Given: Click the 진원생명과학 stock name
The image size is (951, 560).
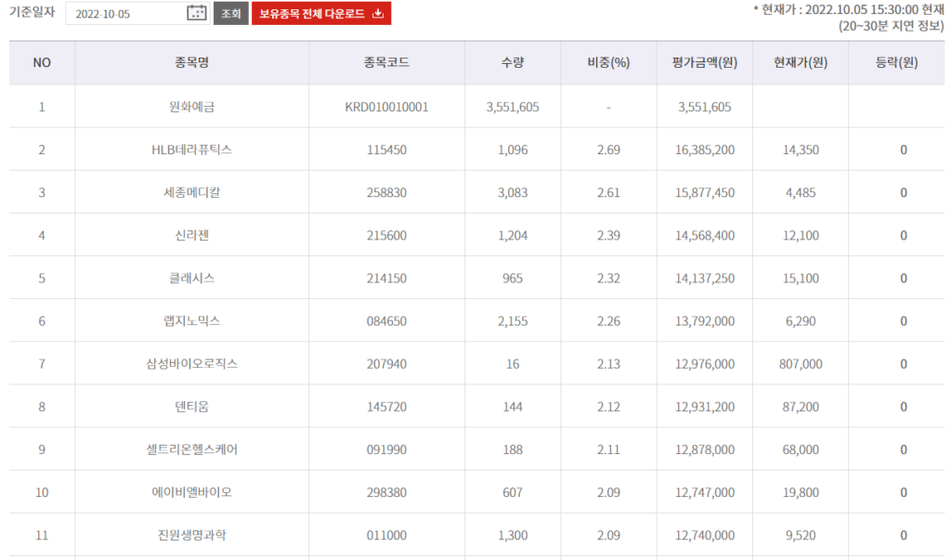Looking at the screenshot, I should click(x=191, y=535).
